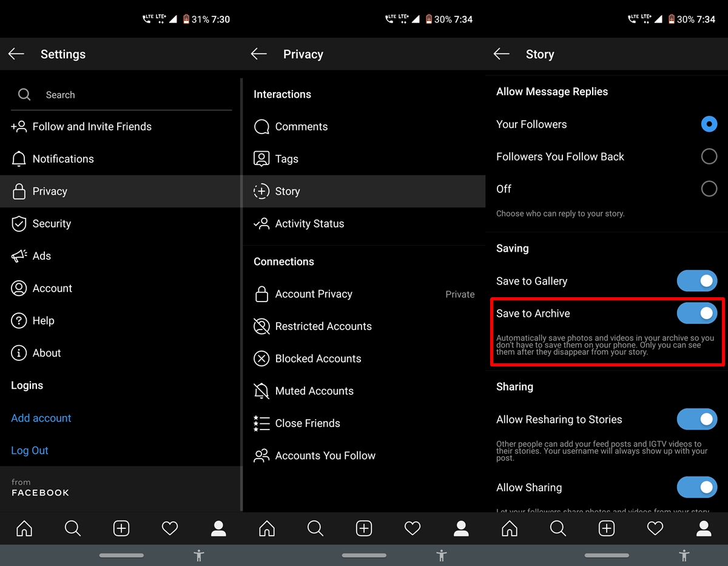The image size is (728, 566).
Task: Tap Home icon in Story screen navbar
Action: 510,528
